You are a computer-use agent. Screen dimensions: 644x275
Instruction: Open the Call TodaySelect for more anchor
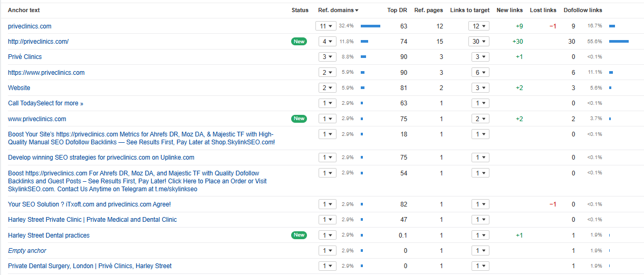coord(45,103)
